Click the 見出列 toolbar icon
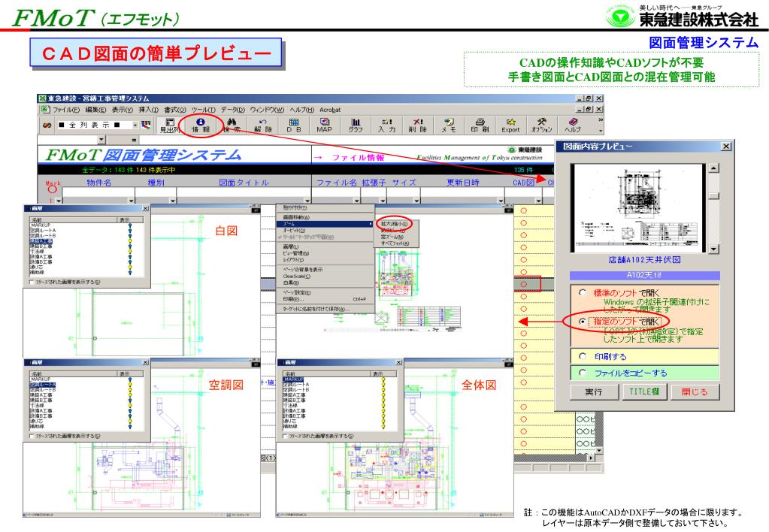 170,125
